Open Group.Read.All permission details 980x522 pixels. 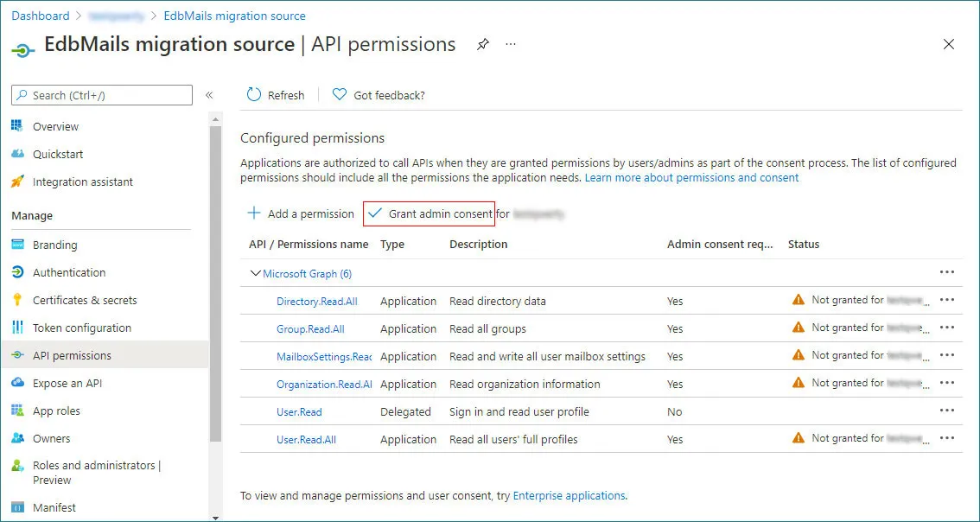pyautogui.click(x=310, y=328)
